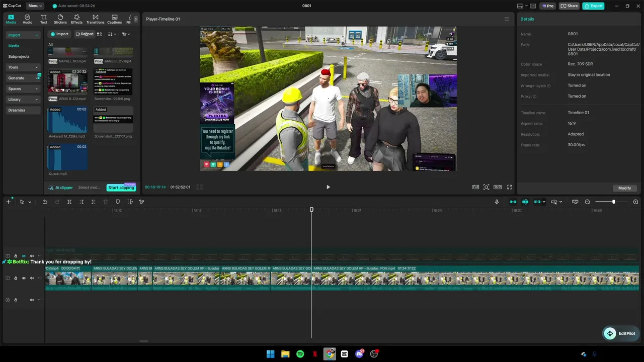The image size is (644, 362).
Task: Click the Modify button in Details
Action: click(x=624, y=188)
